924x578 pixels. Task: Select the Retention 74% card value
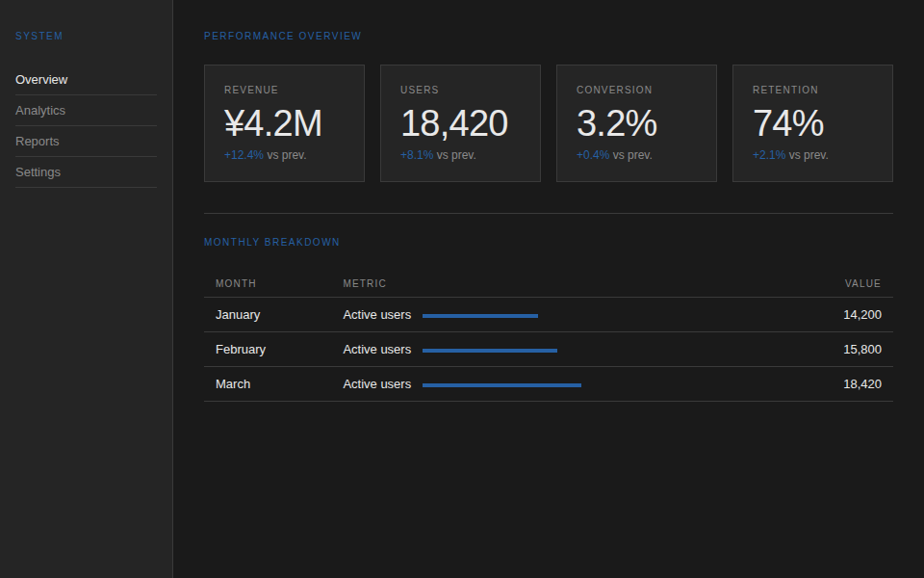coord(788,123)
